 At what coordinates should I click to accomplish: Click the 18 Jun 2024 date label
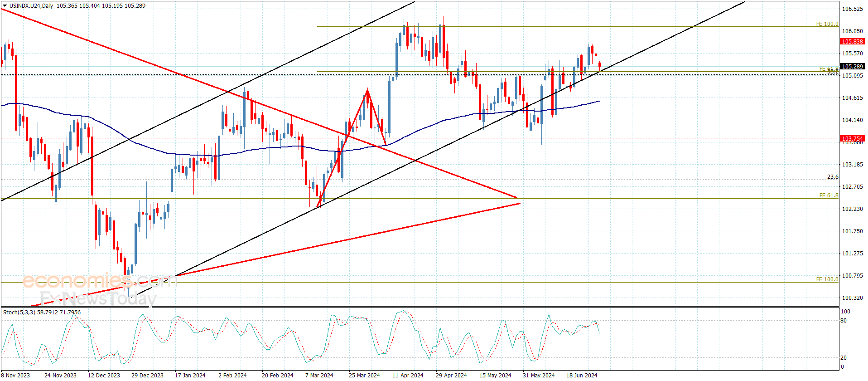582,376
